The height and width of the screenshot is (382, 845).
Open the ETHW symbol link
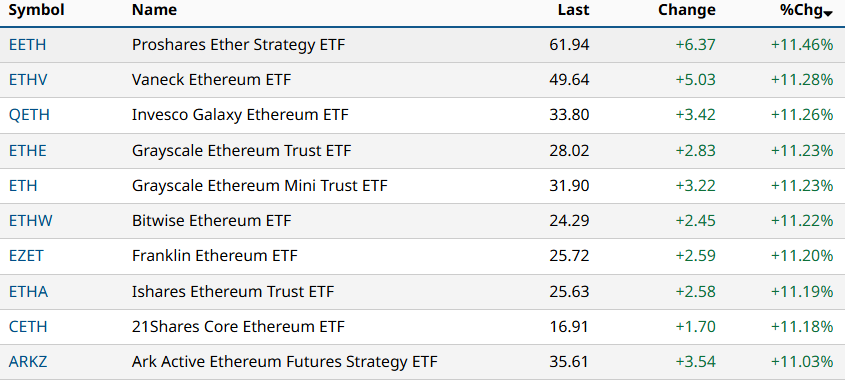click(x=31, y=221)
